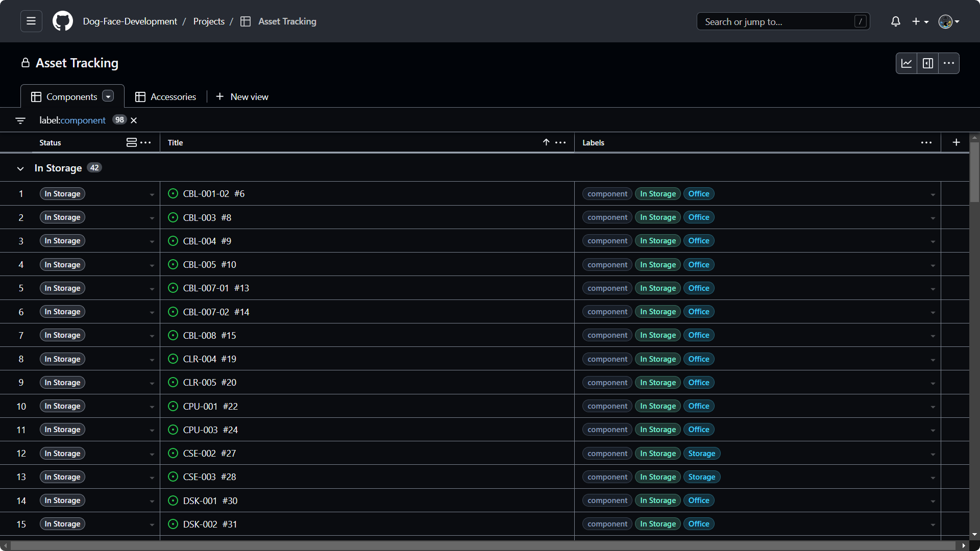The width and height of the screenshot is (980, 551).
Task: Open the notifications bell
Action: point(895,21)
